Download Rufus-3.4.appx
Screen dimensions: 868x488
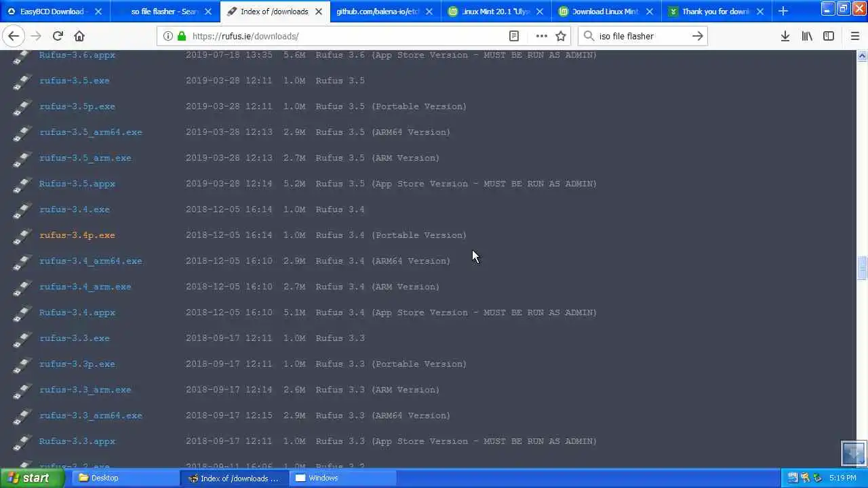77,312
